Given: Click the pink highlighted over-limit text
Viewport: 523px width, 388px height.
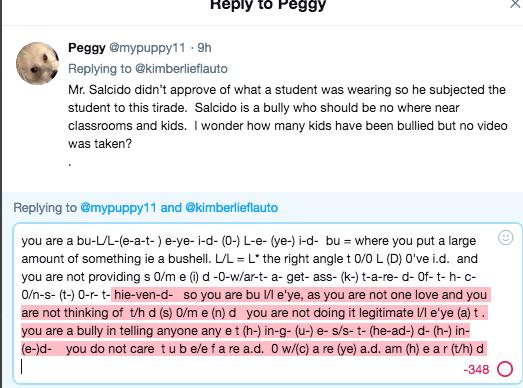Looking at the screenshot, I should [255, 322].
